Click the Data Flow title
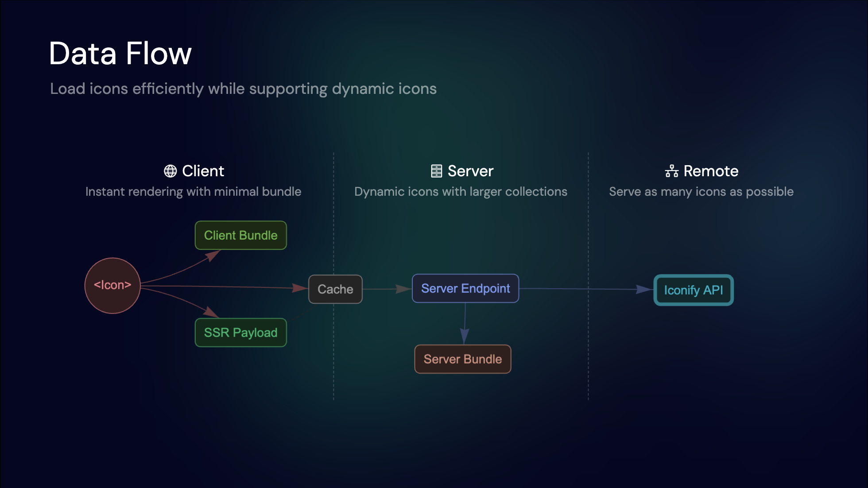This screenshot has height=488, width=868. [x=120, y=54]
